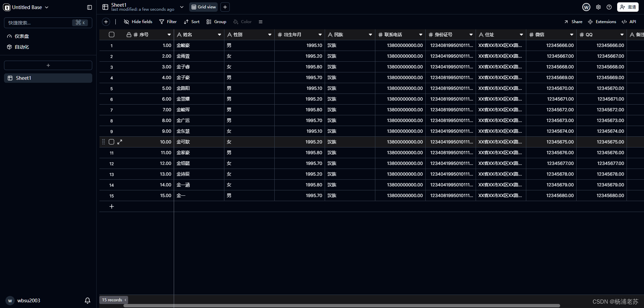Click the Sheet1 table icon in header
Image resolution: width=644 pixels, height=308 pixels.
tap(105, 7)
